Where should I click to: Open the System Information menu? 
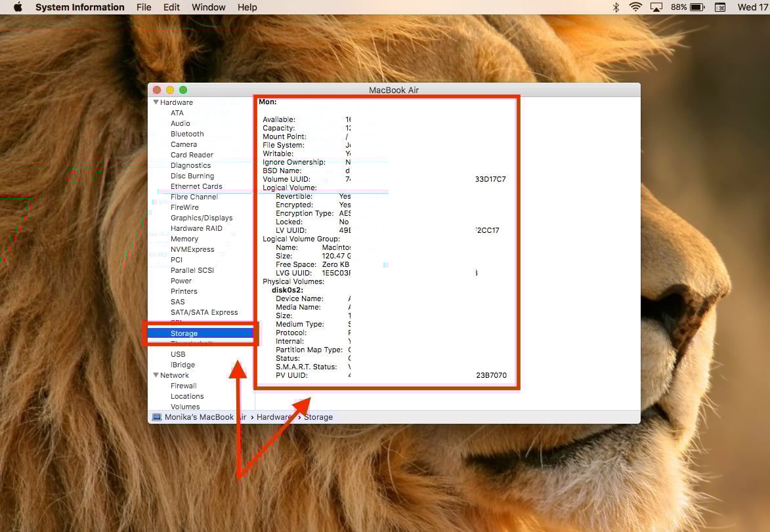point(79,7)
